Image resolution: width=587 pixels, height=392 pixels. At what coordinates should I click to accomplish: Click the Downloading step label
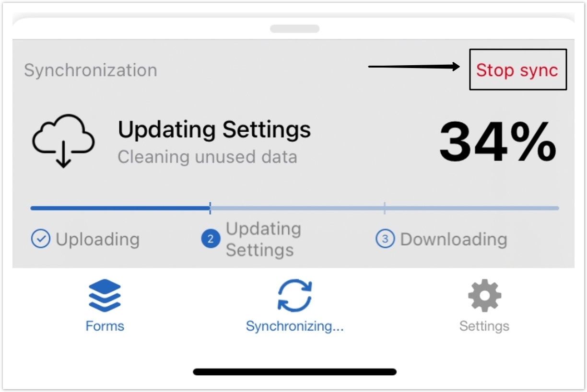[453, 239]
